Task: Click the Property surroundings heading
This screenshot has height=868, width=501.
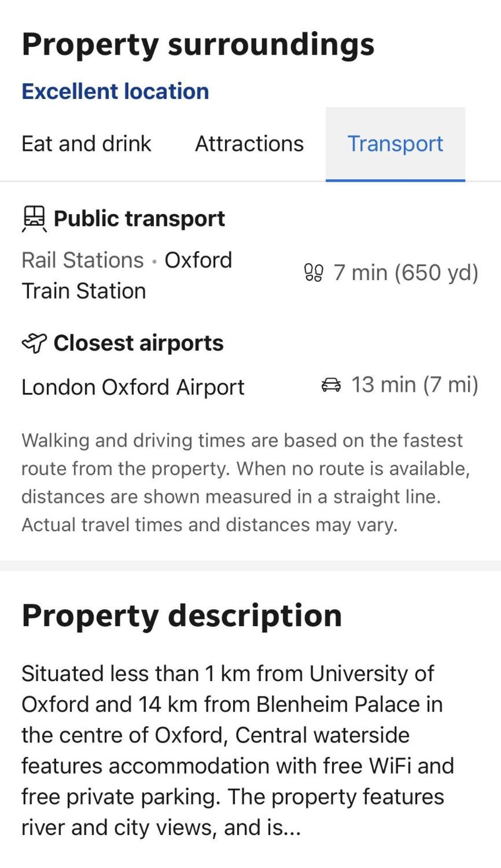Action: (x=198, y=45)
